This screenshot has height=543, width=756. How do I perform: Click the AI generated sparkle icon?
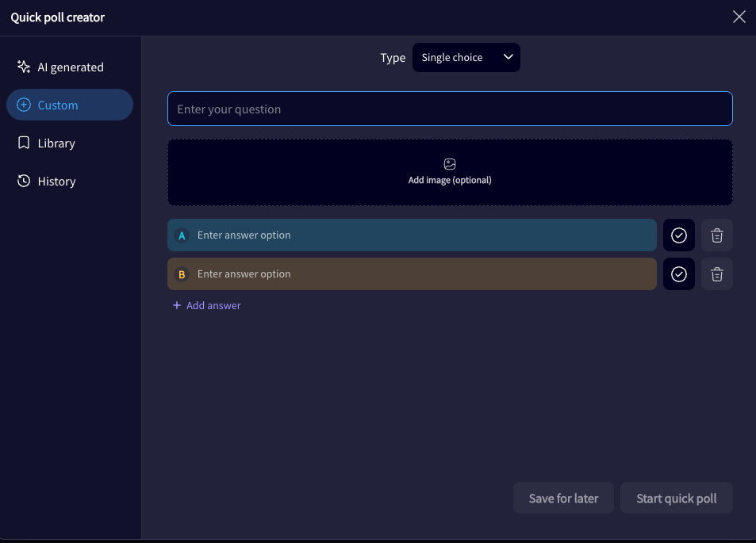pyautogui.click(x=24, y=67)
